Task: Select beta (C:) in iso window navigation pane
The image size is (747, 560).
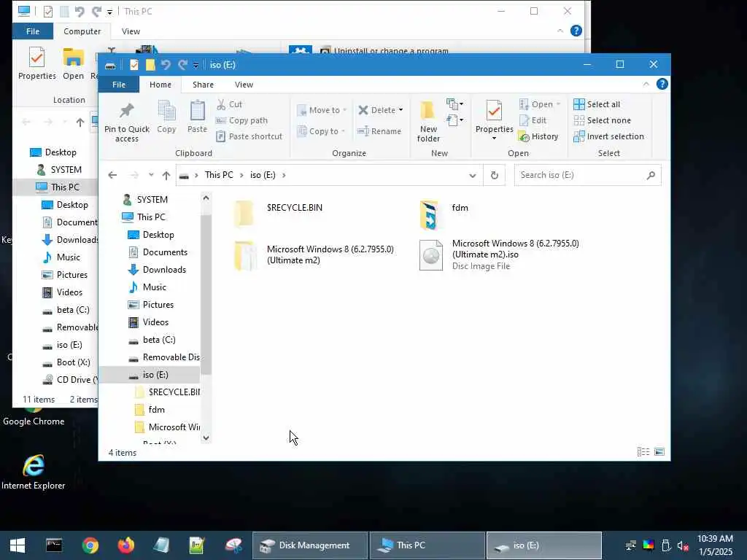Action: tap(152, 340)
